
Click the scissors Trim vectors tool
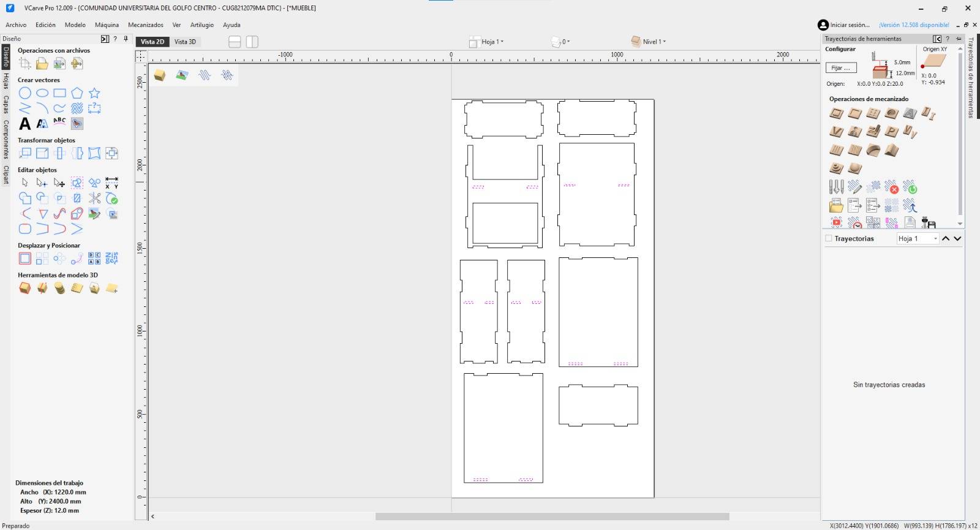click(94, 198)
